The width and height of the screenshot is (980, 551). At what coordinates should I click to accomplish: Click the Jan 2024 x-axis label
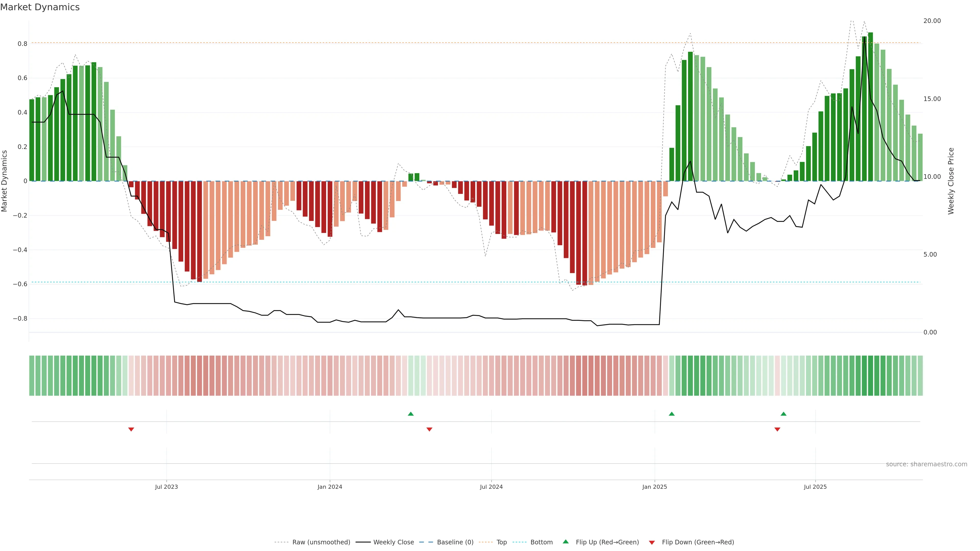click(330, 487)
